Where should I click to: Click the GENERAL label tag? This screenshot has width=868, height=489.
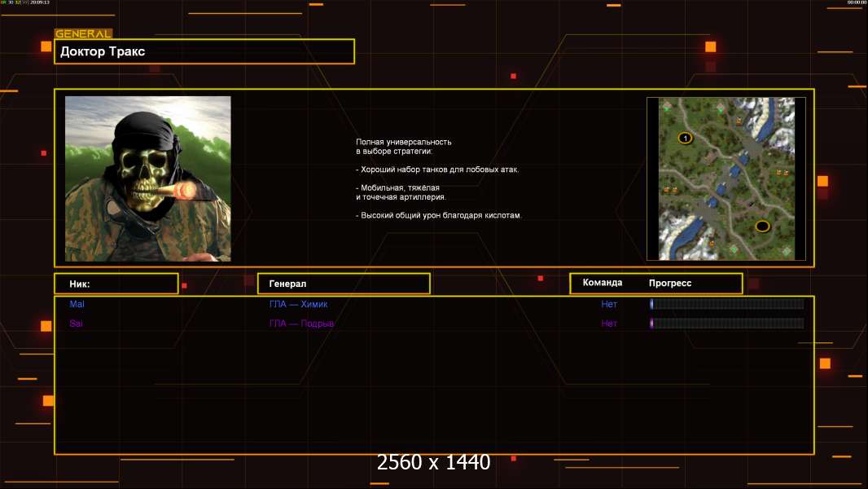point(83,34)
